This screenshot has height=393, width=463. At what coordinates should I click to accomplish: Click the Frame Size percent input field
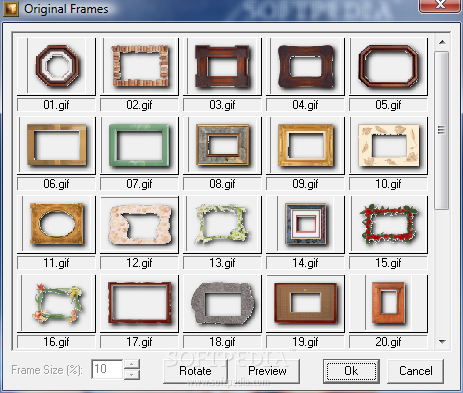[x=107, y=369]
